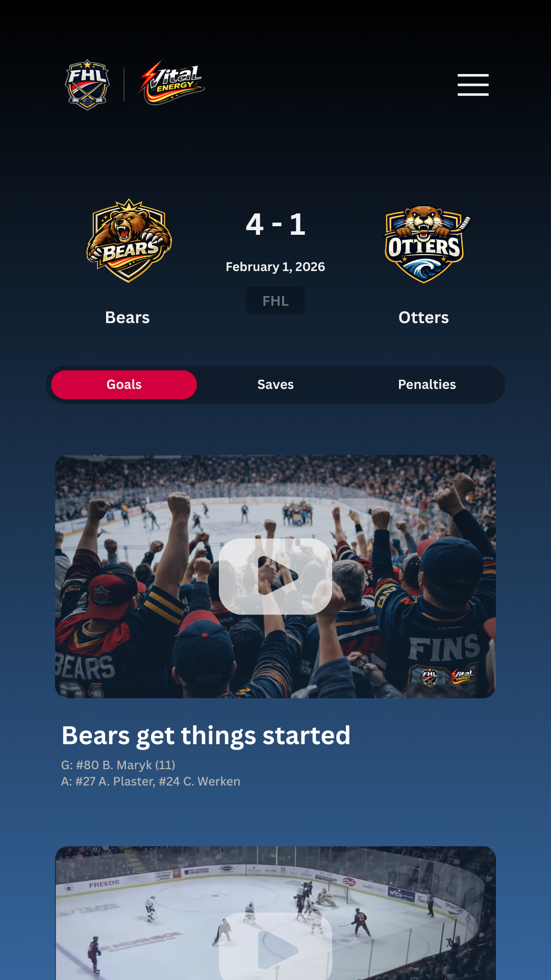This screenshot has width=551, height=980.
Task: Click the FHL league badge under date
Action: [x=275, y=301]
